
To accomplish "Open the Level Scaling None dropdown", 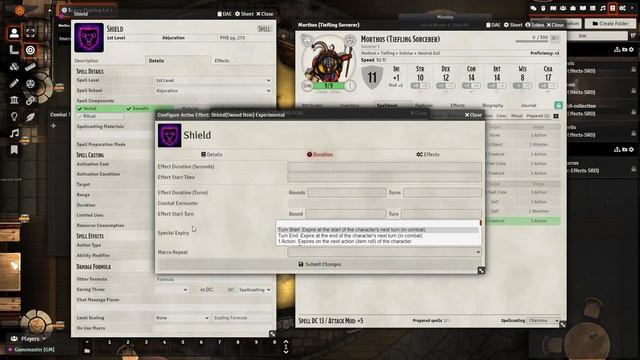I will 182,318.
